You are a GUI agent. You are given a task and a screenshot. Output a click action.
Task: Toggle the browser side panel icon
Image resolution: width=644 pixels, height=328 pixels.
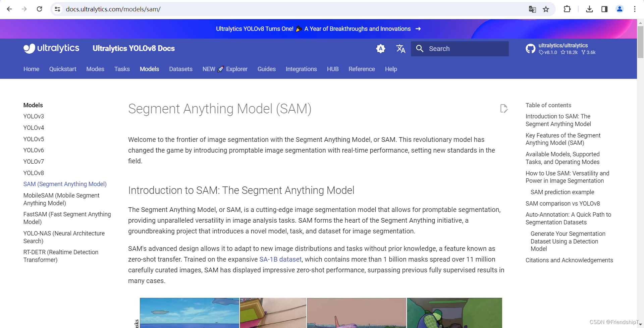tap(604, 9)
